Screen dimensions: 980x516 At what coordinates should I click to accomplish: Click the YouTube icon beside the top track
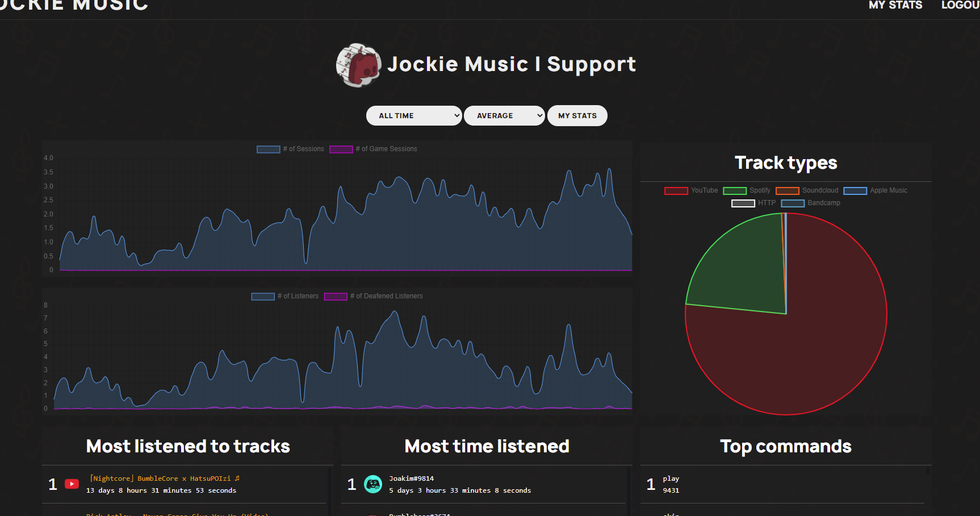[72, 484]
